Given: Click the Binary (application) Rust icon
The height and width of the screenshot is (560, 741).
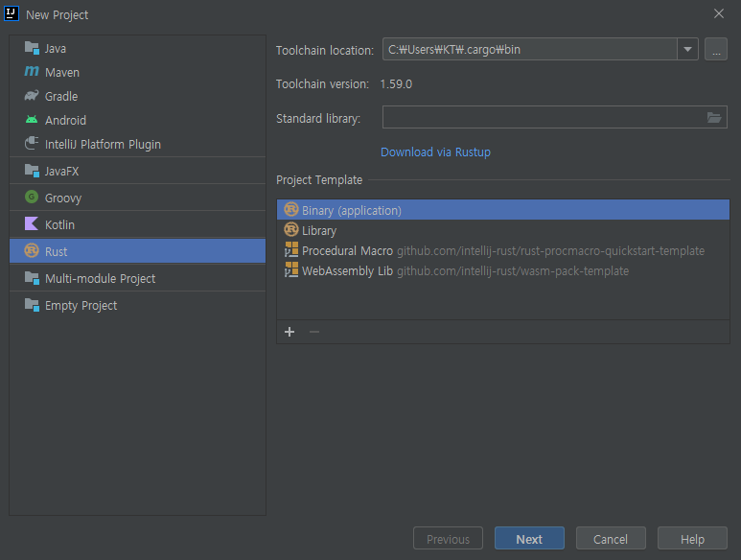Looking at the screenshot, I should [291, 209].
